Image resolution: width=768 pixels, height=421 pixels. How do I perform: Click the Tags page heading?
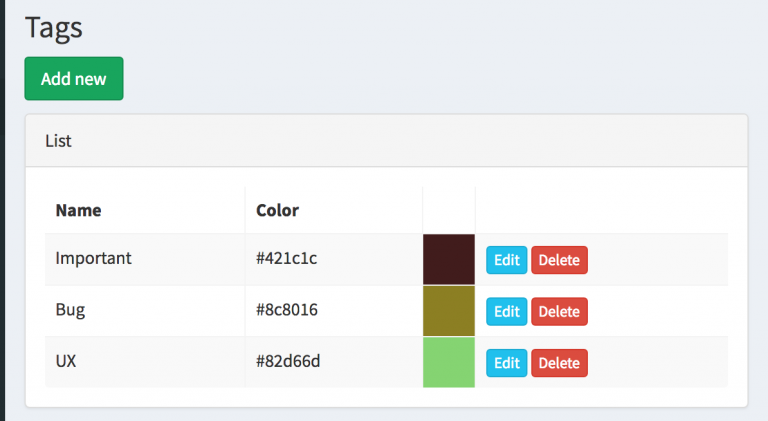click(x=54, y=28)
